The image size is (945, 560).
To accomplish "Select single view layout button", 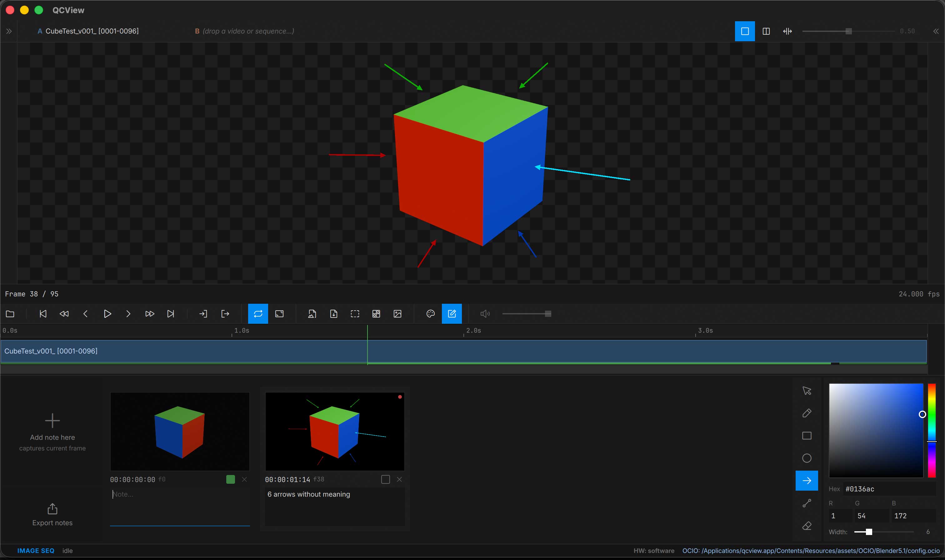I will pos(745,31).
